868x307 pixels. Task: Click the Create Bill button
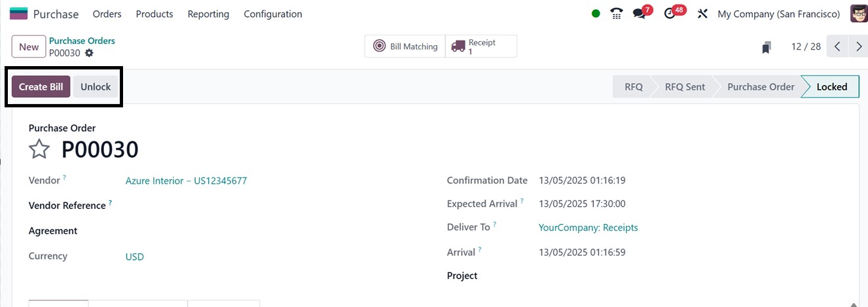click(x=41, y=86)
